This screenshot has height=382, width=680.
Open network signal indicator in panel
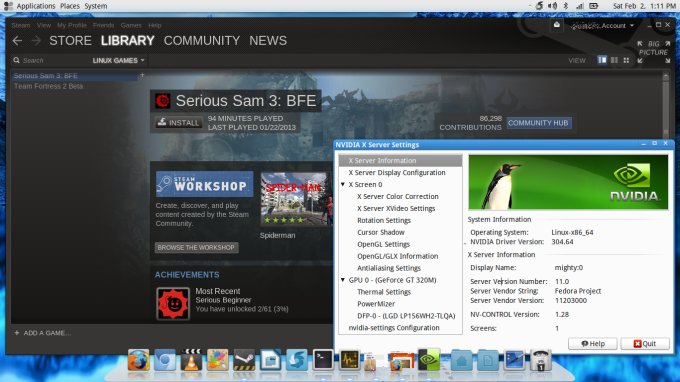pyautogui.click(x=580, y=6)
